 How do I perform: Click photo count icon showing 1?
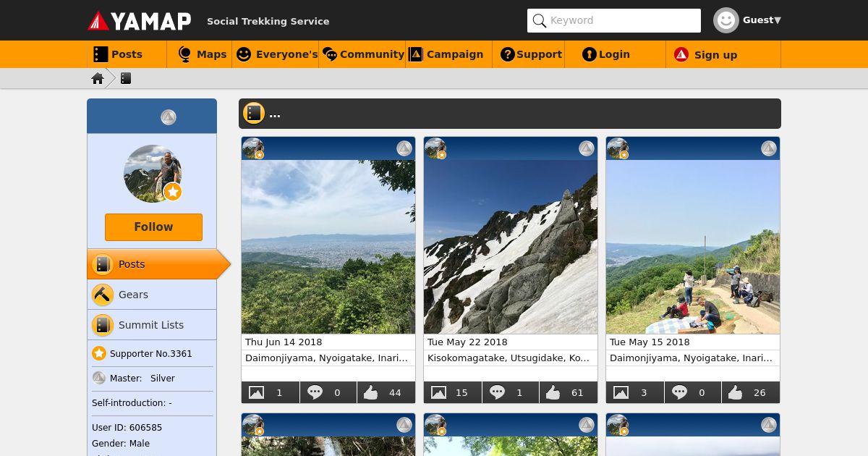[x=256, y=392]
